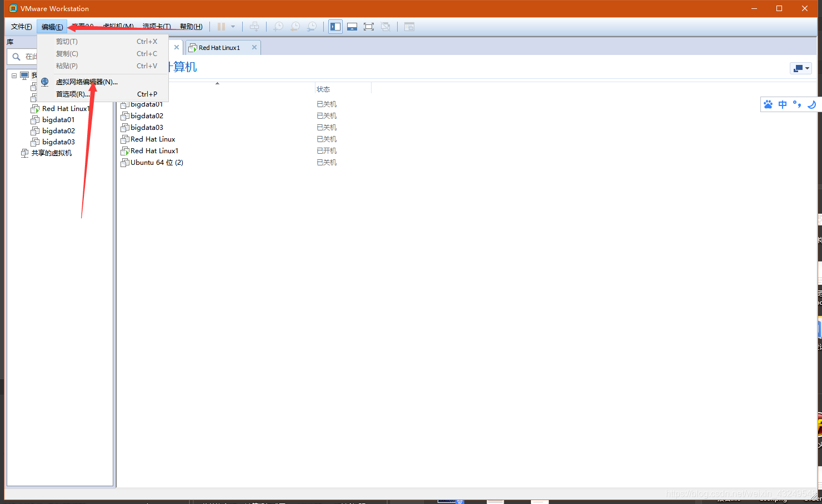The height and width of the screenshot is (504, 822).
Task: Select 剪切(T) in the edit menu
Action: (x=103, y=42)
